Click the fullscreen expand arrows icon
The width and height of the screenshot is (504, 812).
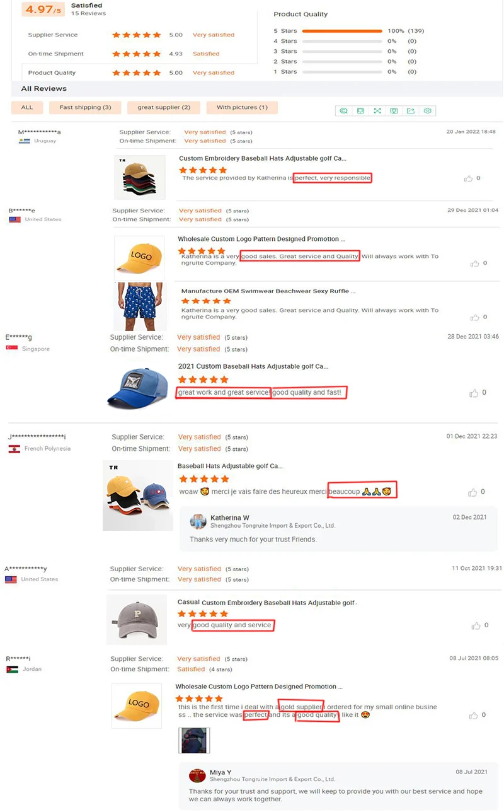click(377, 111)
